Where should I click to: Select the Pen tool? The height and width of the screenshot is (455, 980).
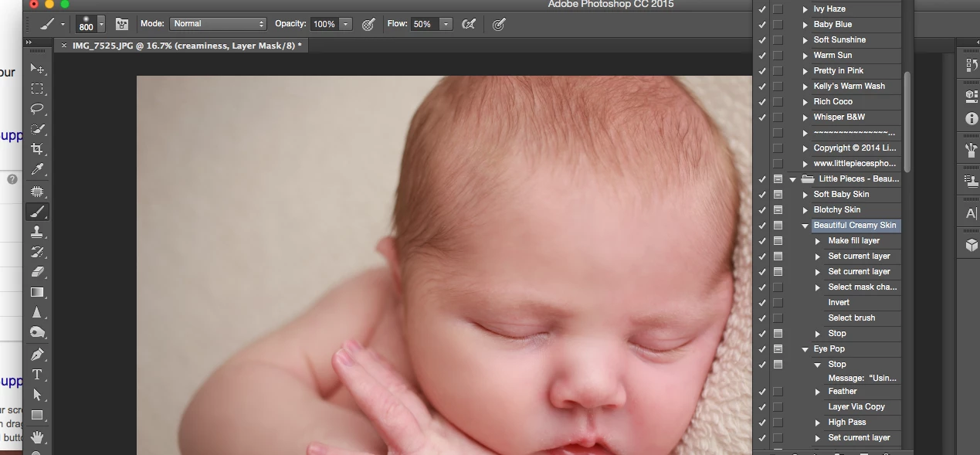click(x=37, y=354)
